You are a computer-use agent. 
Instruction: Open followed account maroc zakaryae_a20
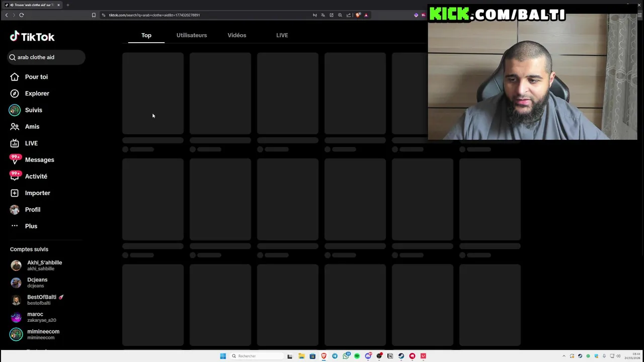(x=34, y=317)
